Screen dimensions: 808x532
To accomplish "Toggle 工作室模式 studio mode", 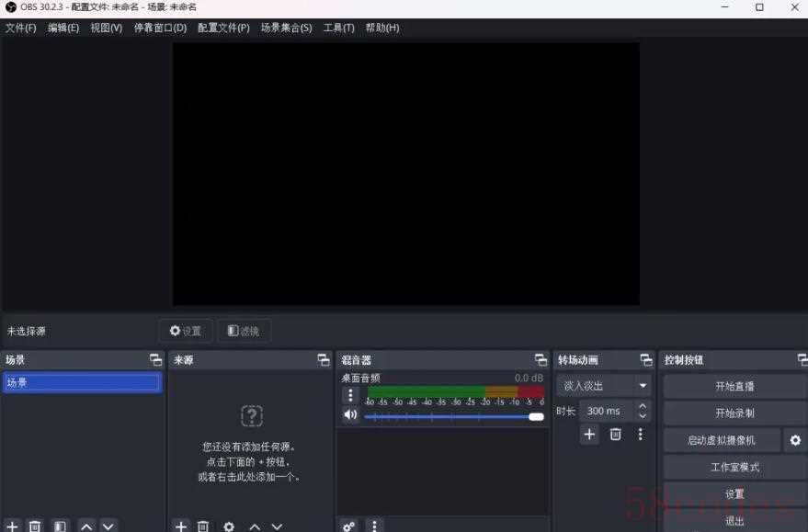I will coord(734,467).
